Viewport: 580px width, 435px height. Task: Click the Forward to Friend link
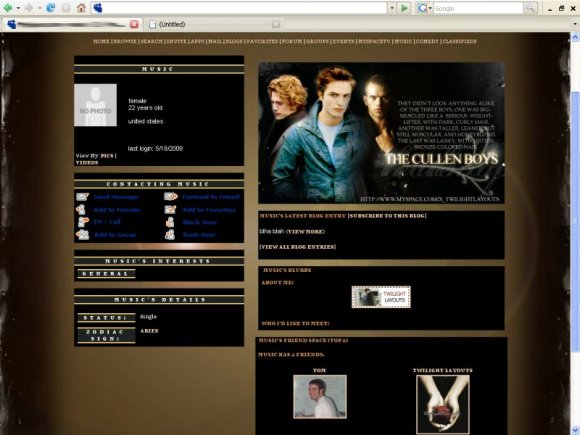tap(211, 197)
